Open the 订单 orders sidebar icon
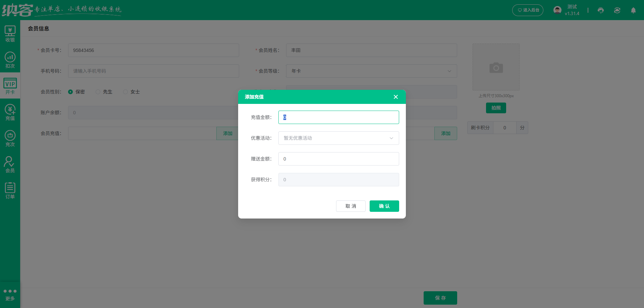The image size is (644, 308). tap(10, 191)
